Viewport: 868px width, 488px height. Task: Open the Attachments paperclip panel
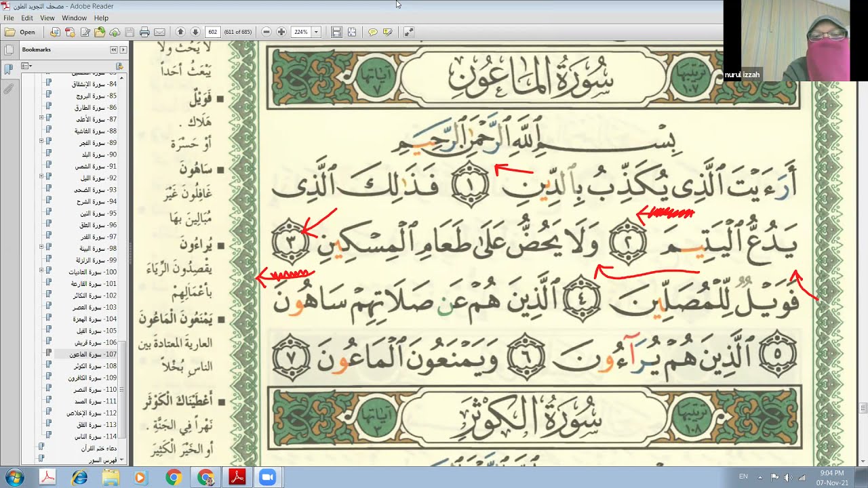(8, 89)
